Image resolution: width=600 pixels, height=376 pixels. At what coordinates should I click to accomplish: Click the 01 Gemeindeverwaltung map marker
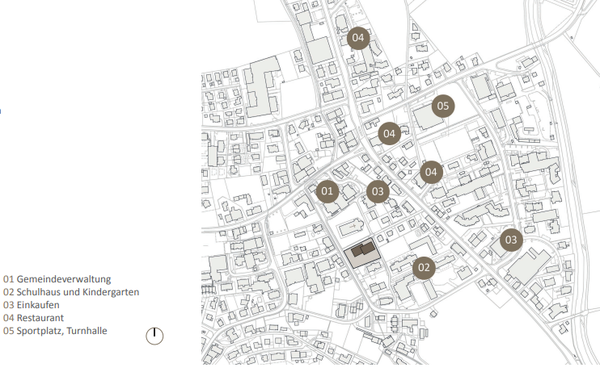tap(327, 191)
